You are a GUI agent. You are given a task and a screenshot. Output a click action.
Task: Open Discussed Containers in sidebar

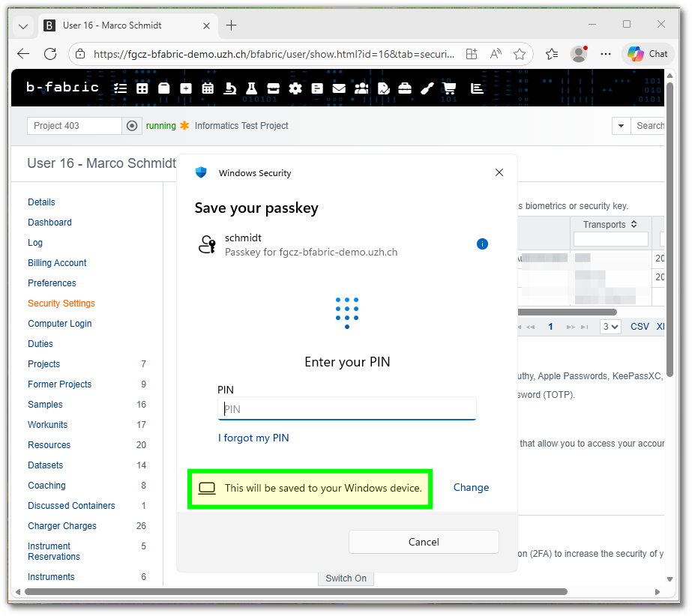pyautogui.click(x=71, y=506)
